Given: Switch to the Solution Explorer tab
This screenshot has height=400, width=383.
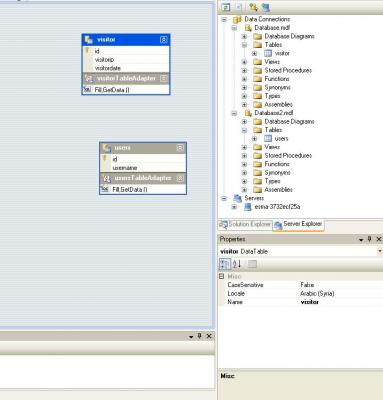Looking at the screenshot, I should click(x=245, y=225).
